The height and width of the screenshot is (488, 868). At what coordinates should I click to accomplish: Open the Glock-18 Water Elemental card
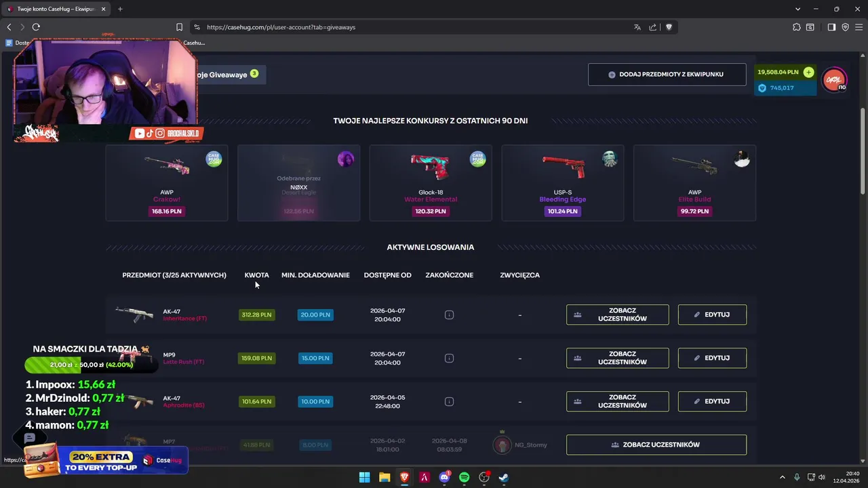[x=431, y=183]
